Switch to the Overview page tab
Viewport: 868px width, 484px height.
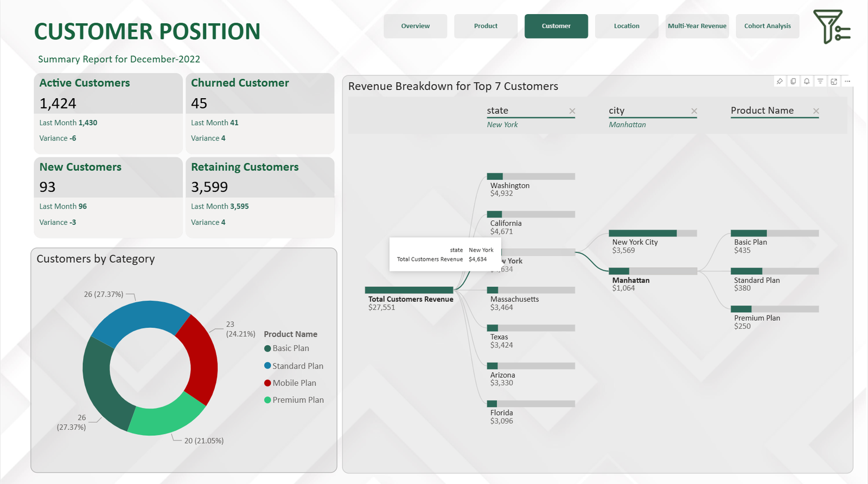point(415,26)
